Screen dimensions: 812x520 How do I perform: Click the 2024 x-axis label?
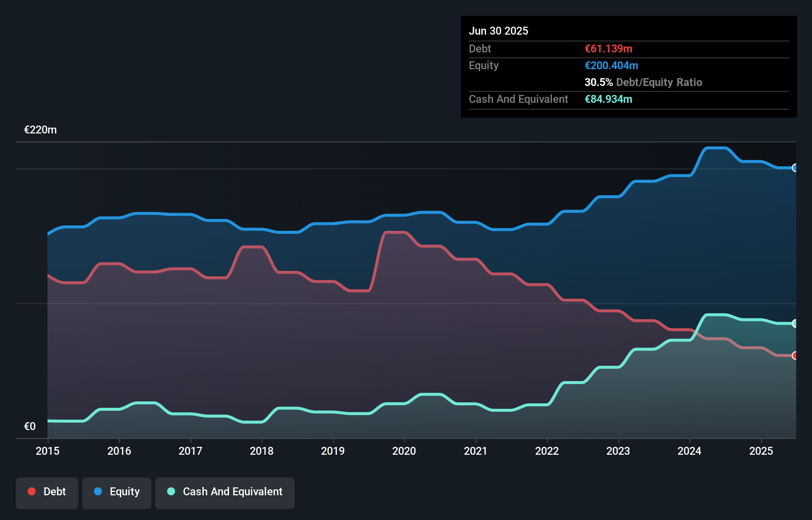pyautogui.click(x=689, y=451)
